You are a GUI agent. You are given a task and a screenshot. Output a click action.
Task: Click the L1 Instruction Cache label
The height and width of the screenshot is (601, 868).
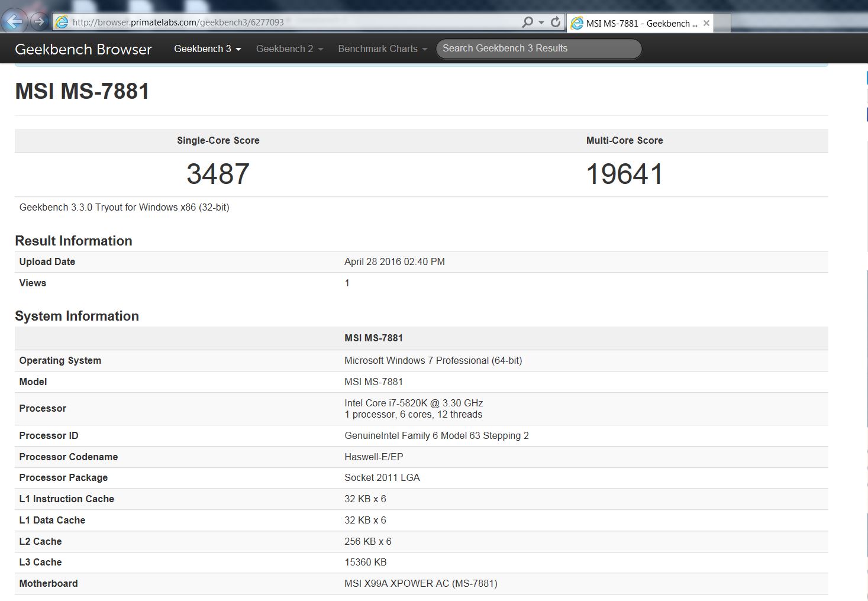coord(67,499)
